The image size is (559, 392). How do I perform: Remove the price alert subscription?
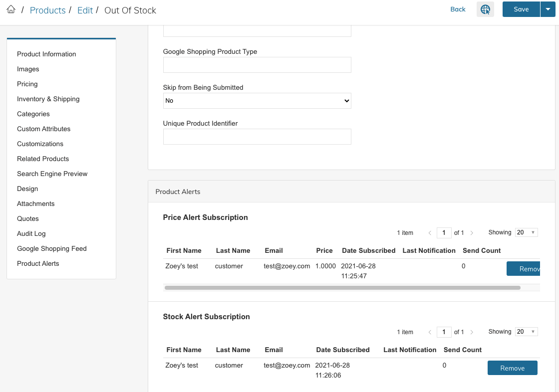coord(524,269)
